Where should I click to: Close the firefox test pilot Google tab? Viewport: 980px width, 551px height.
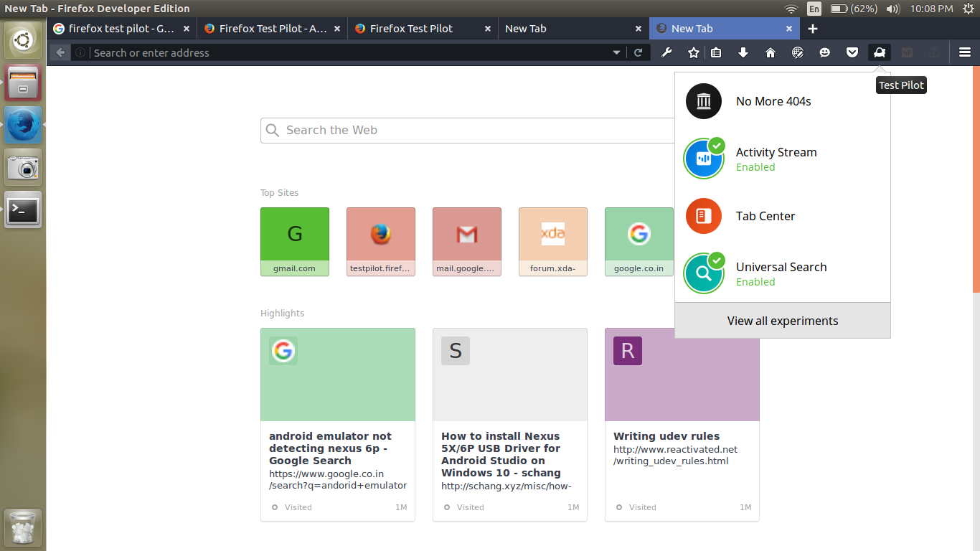pos(187,29)
